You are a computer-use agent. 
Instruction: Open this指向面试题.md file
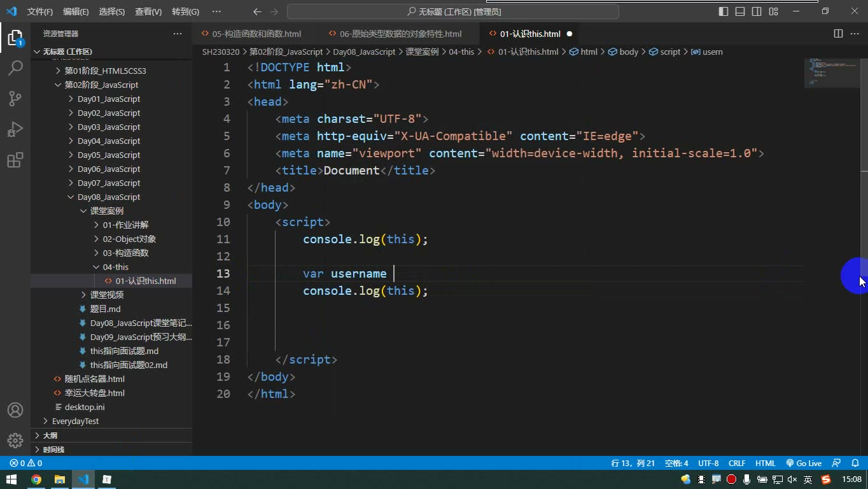(124, 351)
